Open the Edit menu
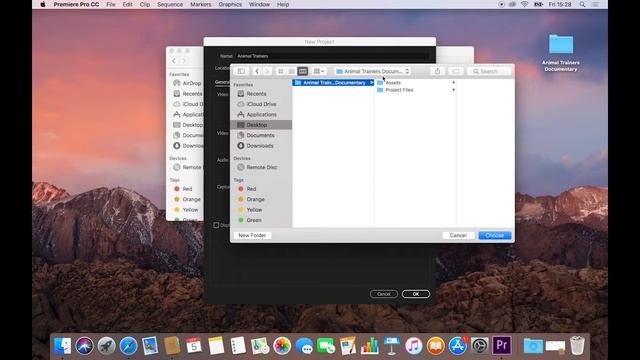The image size is (640, 360). (x=128, y=4)
